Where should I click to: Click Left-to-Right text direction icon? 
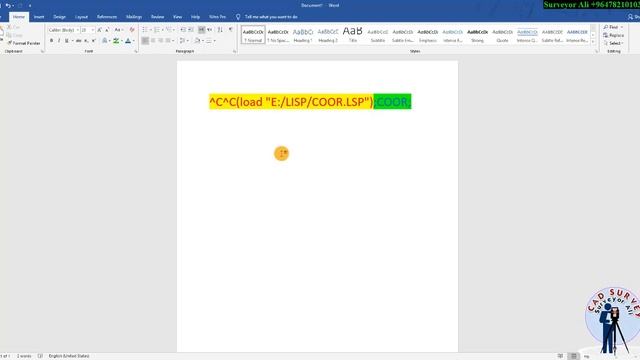pyautogui.click(x=201, y=29)
